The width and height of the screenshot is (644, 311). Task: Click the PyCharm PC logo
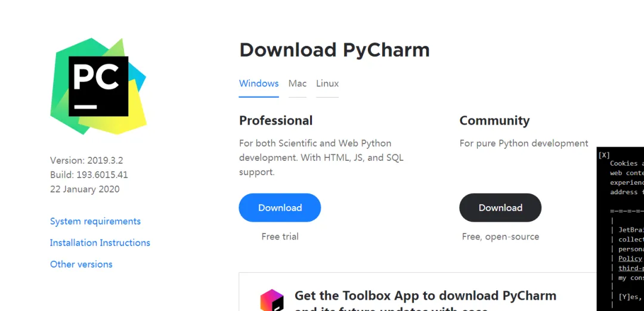pyautogui.click(x=98, y=86)
